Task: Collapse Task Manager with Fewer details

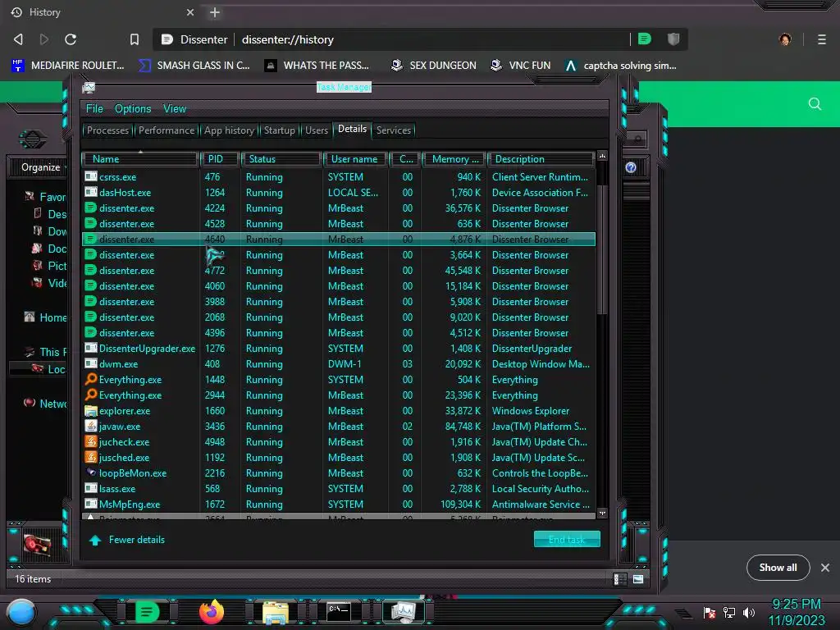Action: tap(127, 540)
